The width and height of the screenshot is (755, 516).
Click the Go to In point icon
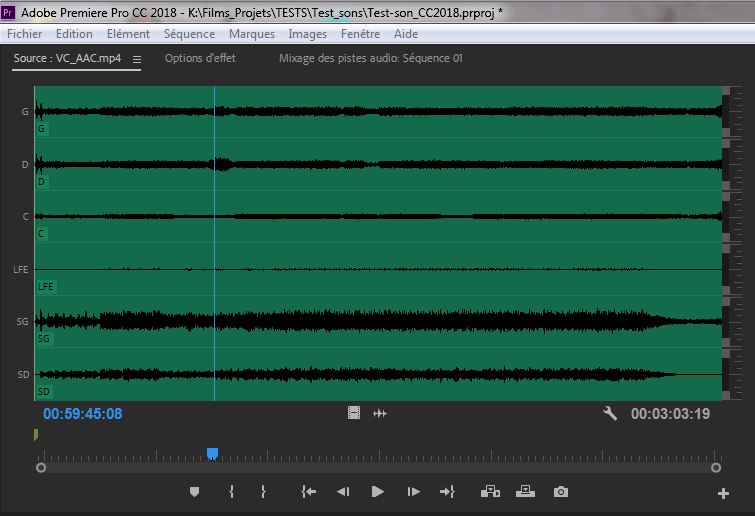(x=309, y=491)
